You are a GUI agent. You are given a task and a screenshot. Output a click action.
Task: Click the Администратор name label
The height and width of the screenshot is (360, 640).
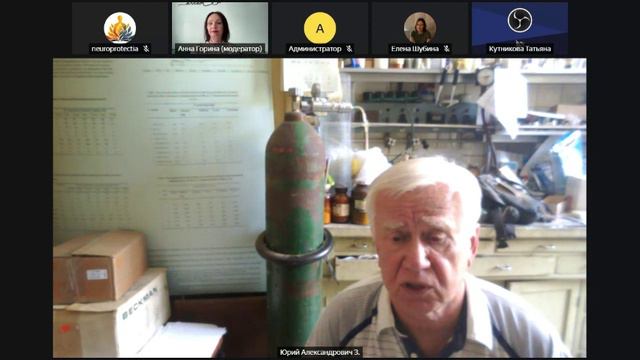315,49
